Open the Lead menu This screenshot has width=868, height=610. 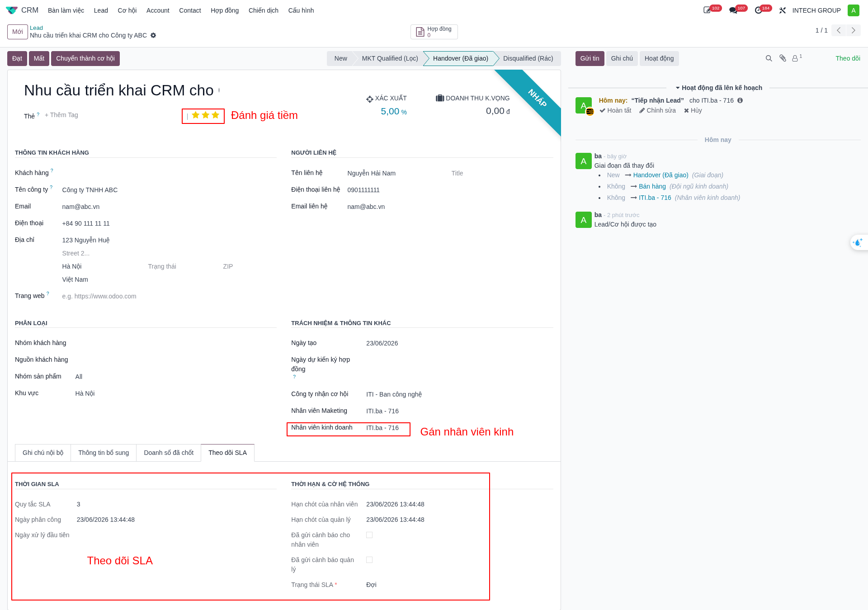pos(101,10)
